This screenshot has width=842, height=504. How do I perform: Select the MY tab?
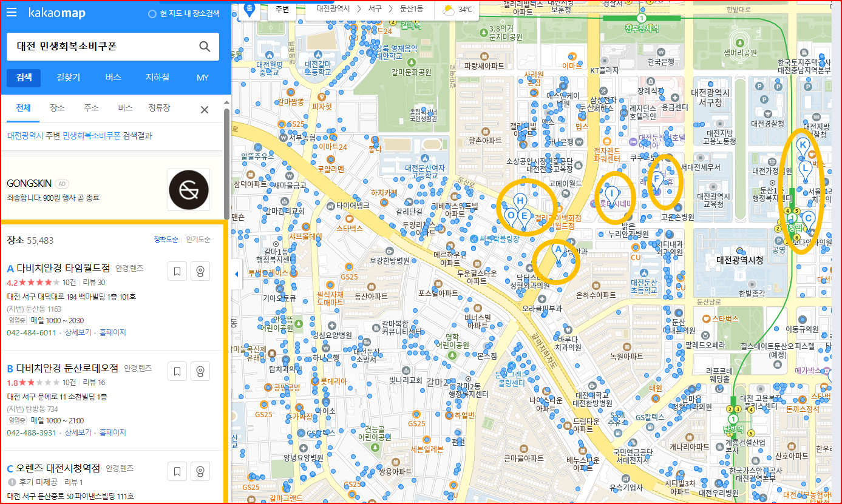[x=202, y=78]
